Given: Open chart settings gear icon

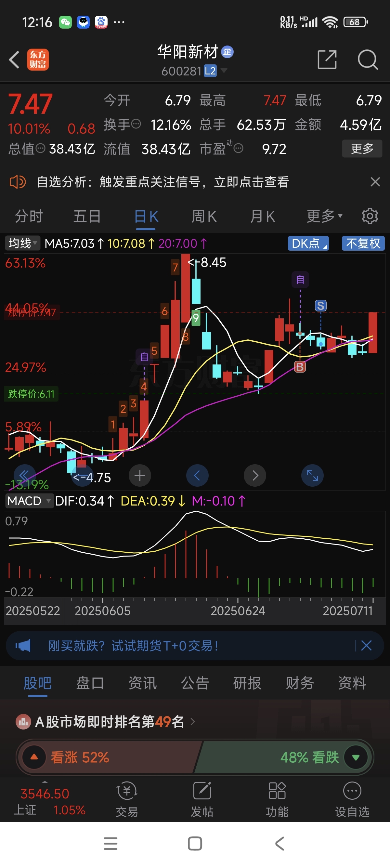Looking at the screenshot, I should pos(370,216).
